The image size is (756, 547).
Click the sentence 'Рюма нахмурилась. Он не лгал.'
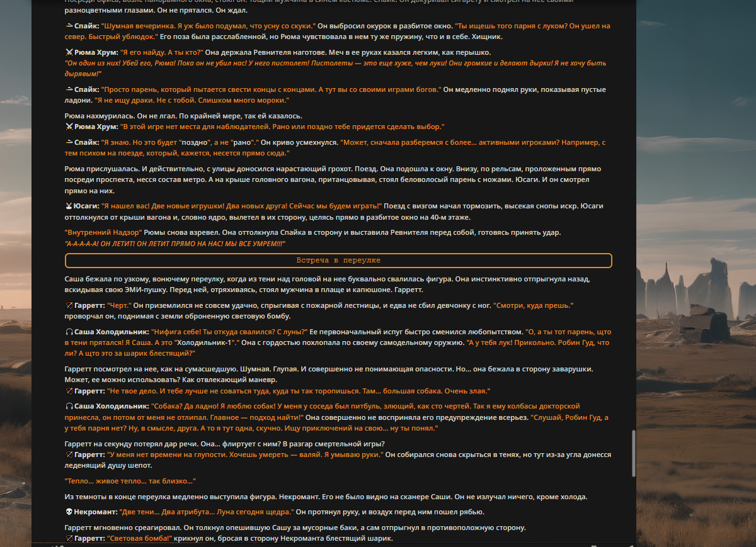click(120, 116)
